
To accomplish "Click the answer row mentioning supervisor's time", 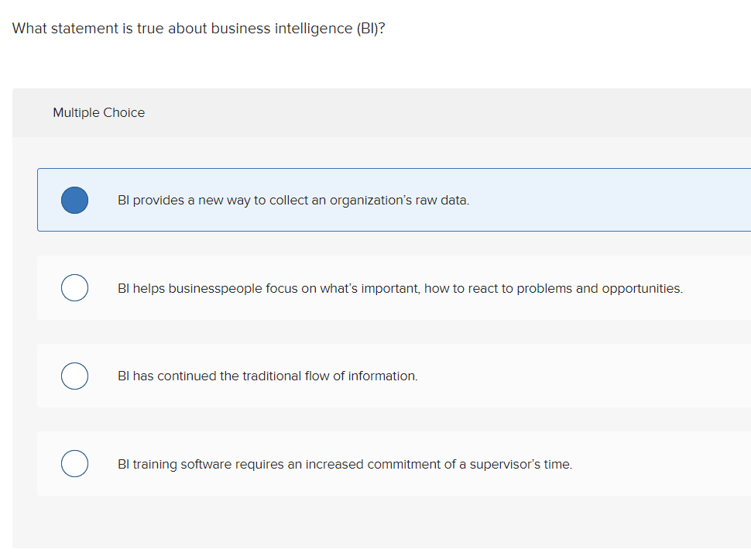I will pyautogui.click(x=345, y=463).
